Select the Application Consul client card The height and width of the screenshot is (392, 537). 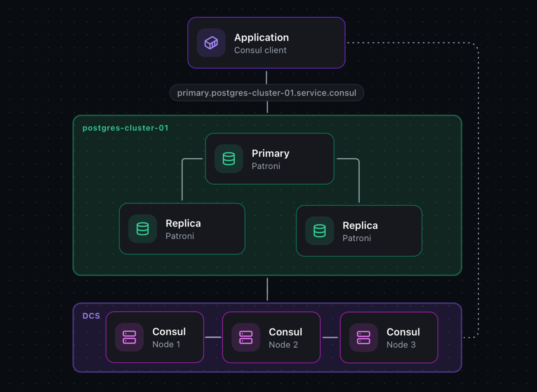tap(266, 43)
